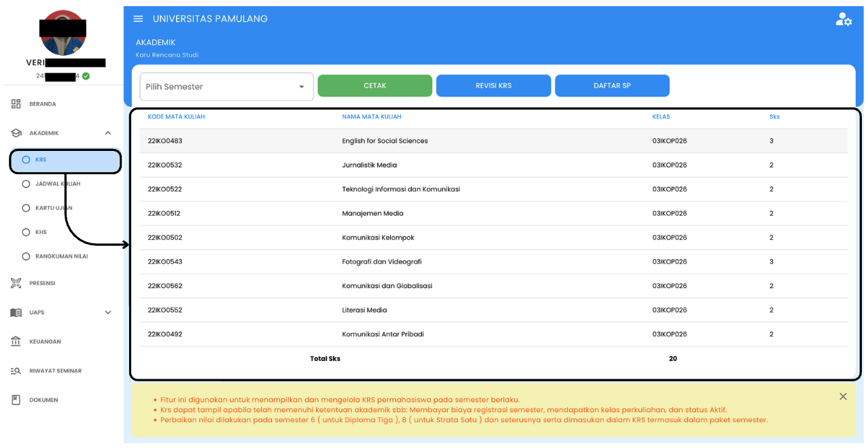This screenshot has width=868, height=448.
Task: Open the Pilih Semester dropdown
Action: tap(226, 86)
